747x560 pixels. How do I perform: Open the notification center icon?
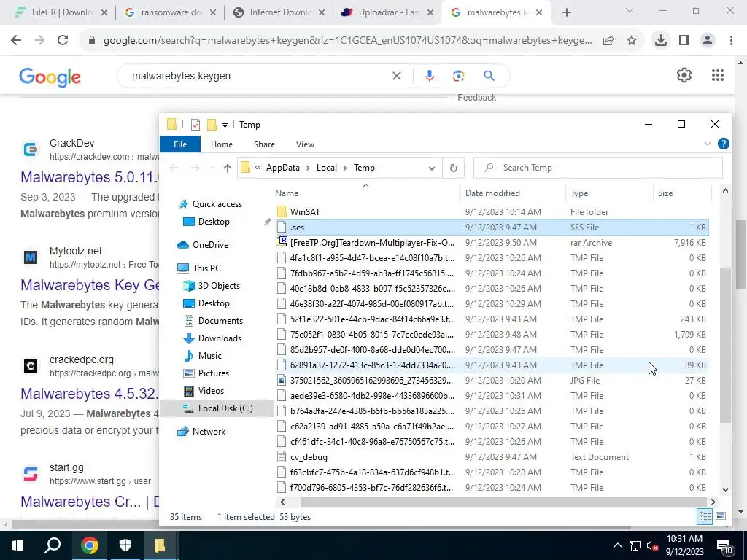(725, 546)
